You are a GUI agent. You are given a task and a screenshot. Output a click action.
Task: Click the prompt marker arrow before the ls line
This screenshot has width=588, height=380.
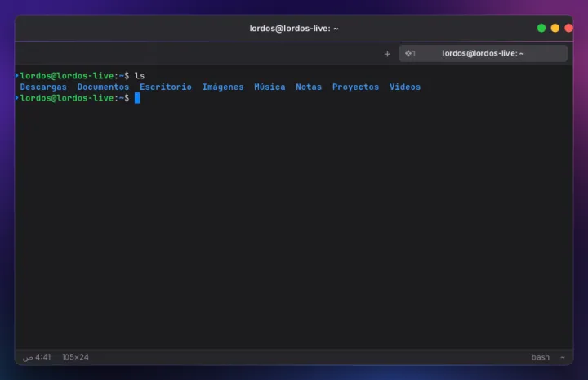tap(17, 75)
